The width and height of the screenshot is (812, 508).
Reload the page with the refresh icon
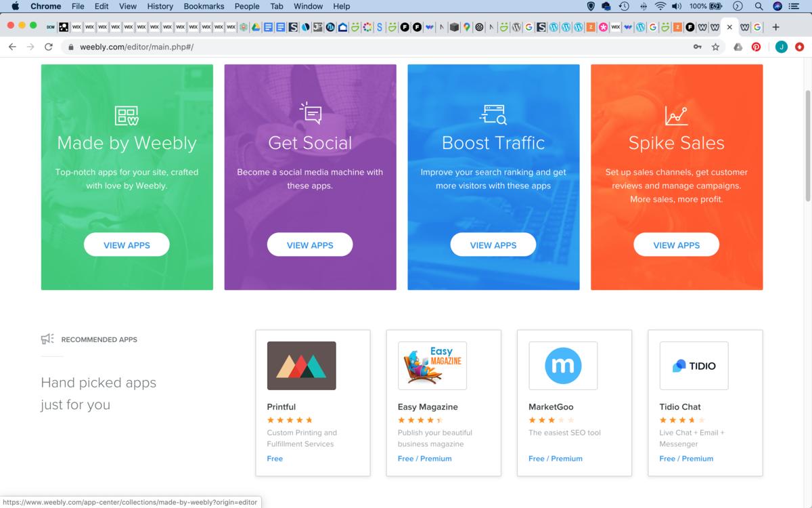point(48,47)
